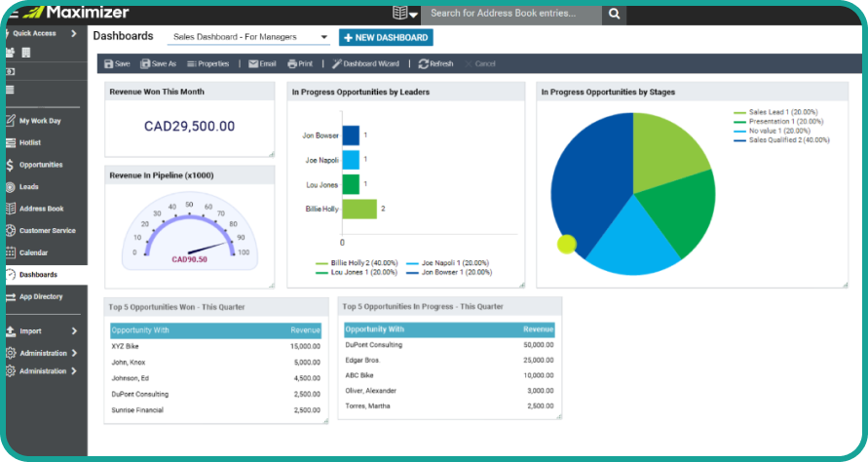Open the Sales Dashboard - For Managers dropdown
The width and height of the screenshot is (868, 462).
tap(248, 37)
